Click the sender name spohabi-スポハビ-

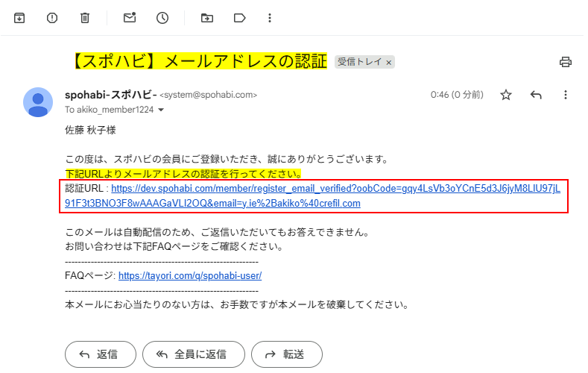[x=110, y=95]
